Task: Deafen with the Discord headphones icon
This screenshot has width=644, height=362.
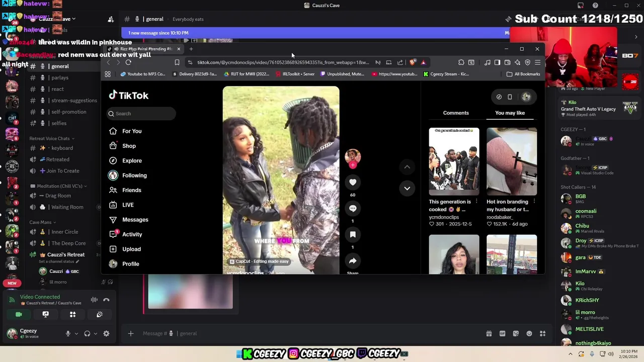Action: tap(87, 333)
